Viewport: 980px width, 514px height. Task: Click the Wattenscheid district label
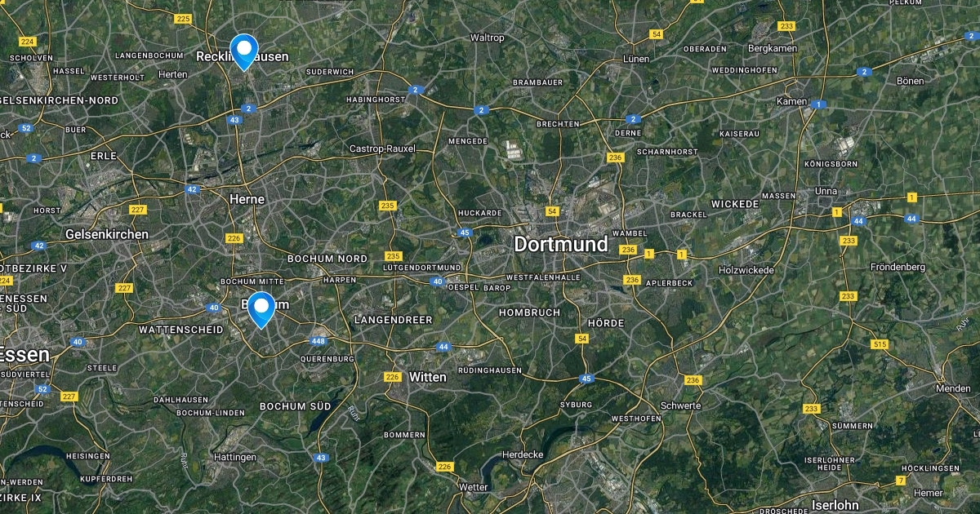tap(181, 330)
